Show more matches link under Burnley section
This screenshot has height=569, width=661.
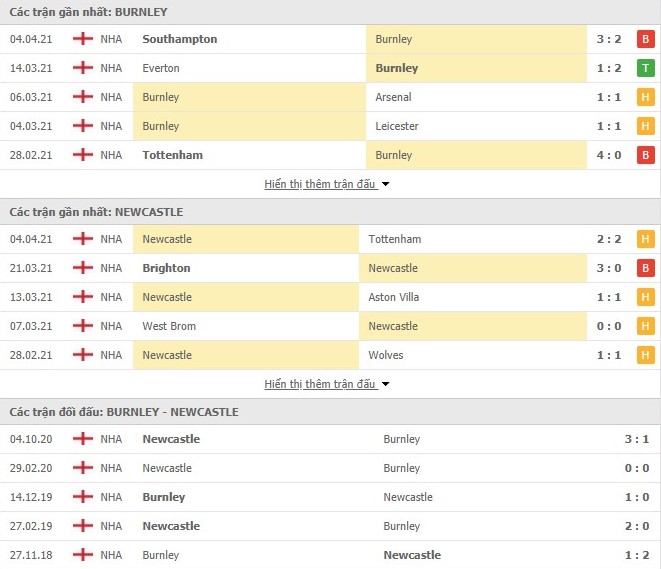tap(320, 184)
